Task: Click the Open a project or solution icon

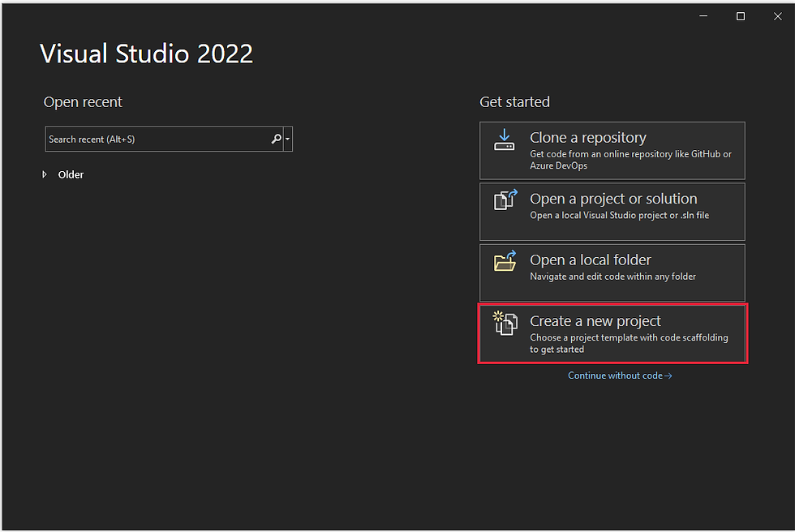Action: (505, 199)
